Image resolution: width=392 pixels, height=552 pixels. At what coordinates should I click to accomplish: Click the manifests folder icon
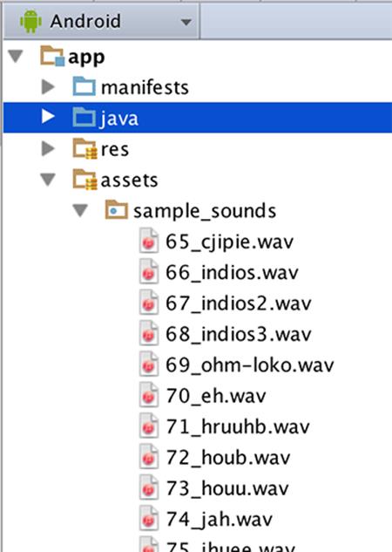[x=84, y=86]
